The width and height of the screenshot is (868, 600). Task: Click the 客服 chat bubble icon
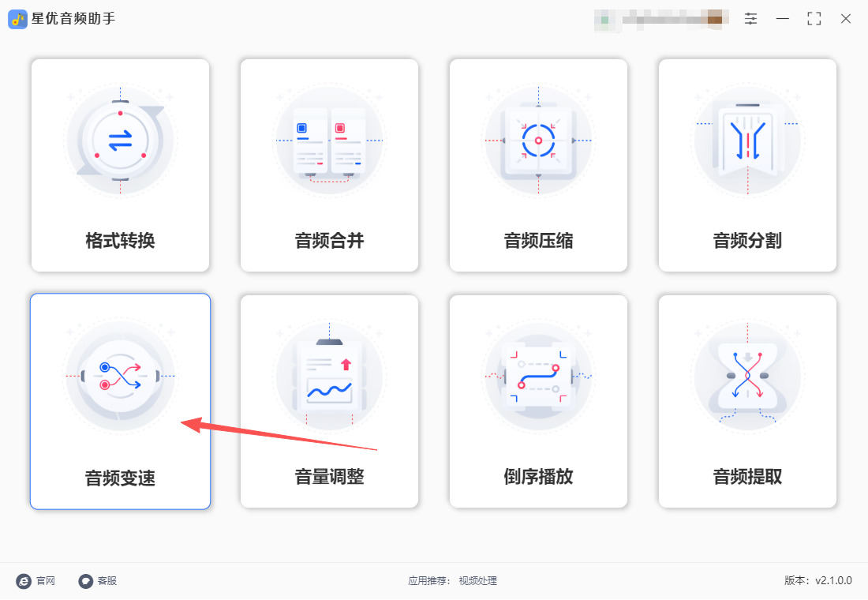tap(85, 580)
